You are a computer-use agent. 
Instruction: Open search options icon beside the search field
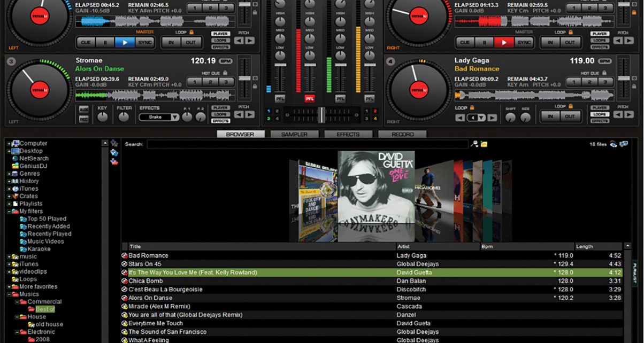pyautogui.click(x=474, y=144)
